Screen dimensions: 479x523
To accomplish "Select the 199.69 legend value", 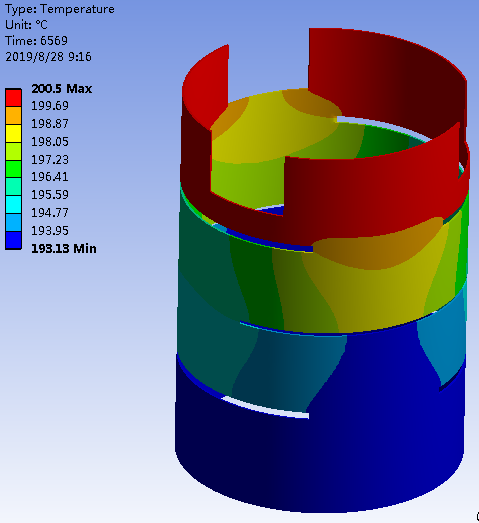I will pos(50,106).
